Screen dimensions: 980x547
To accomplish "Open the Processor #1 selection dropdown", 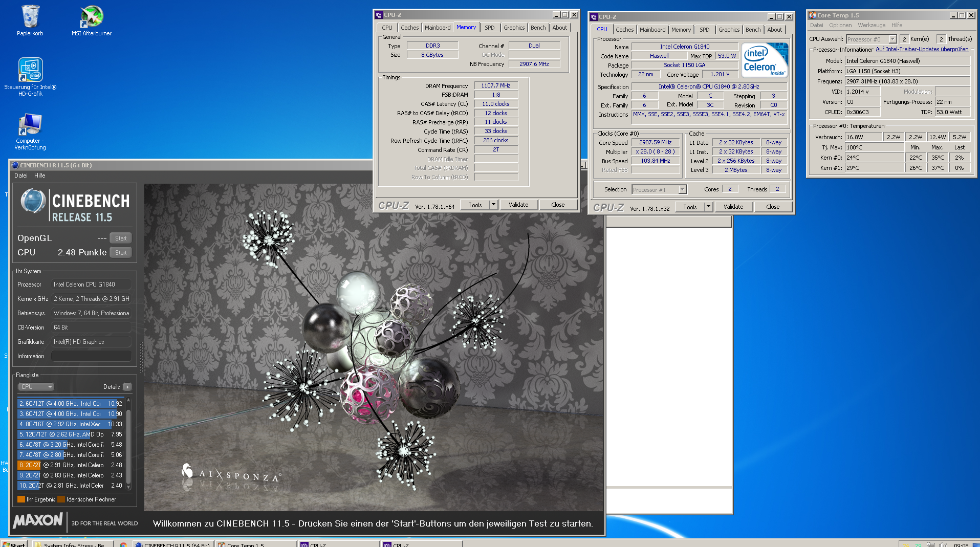I will (659, 189).
